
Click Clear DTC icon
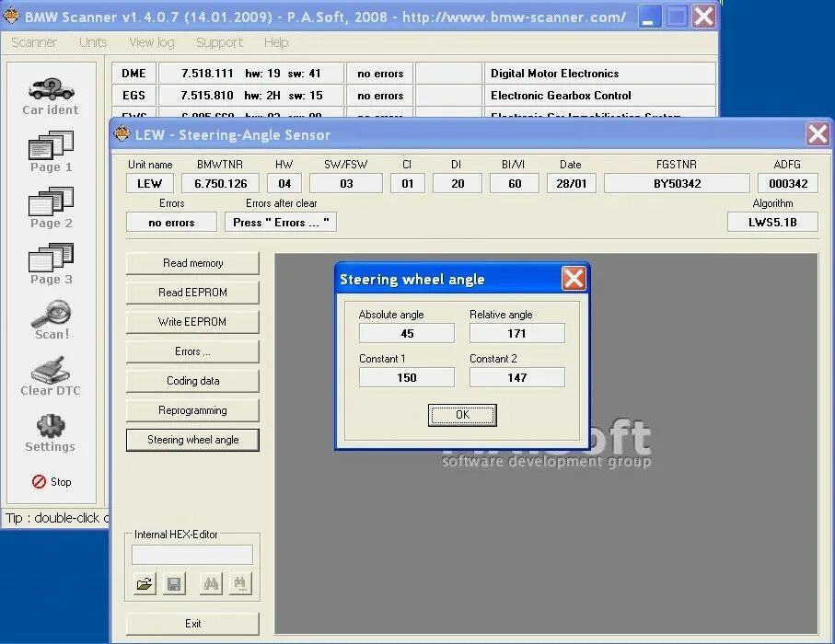click(52, 376)
